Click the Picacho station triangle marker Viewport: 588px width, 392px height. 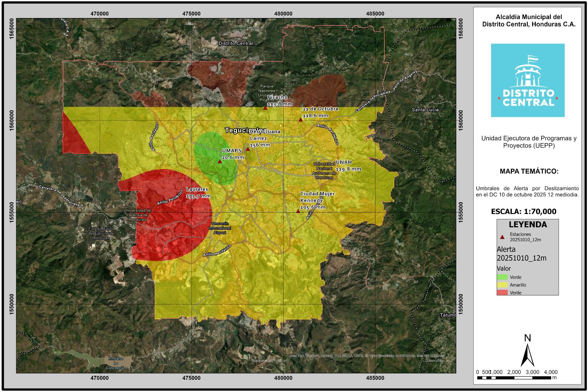(x=265, y=108)
